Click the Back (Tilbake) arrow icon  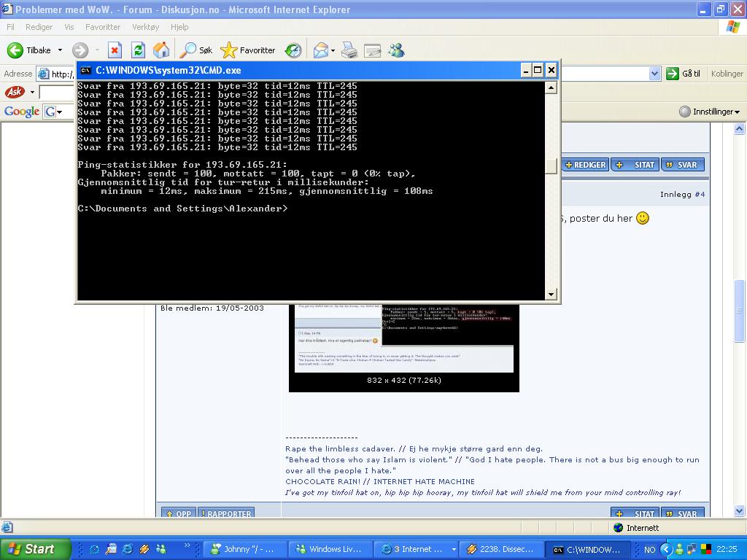15,50
